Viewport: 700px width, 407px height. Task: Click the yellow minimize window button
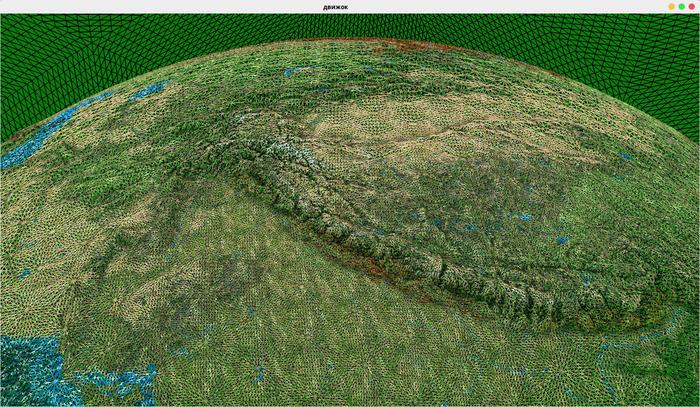[671, 6]
